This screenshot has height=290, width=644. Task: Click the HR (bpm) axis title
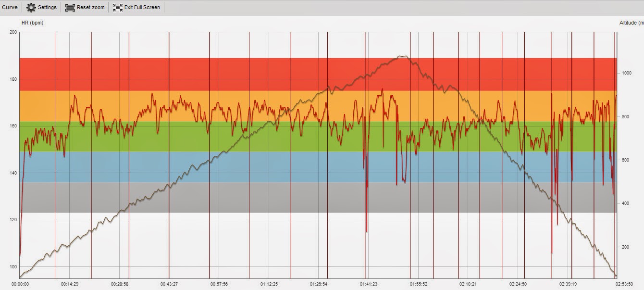[32, 23]
